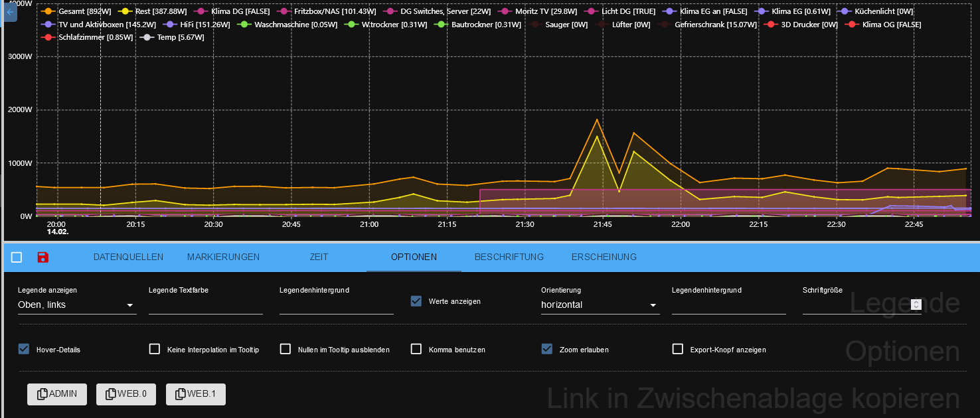Click the ADMIN copy-link button
Screen dimensions: 980x418
point(56,393)
